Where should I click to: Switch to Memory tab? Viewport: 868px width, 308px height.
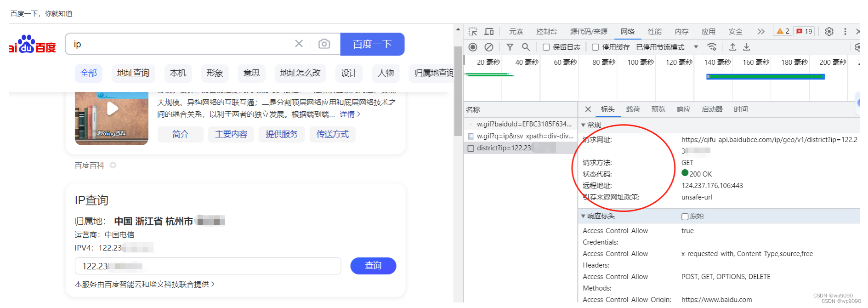681,31
